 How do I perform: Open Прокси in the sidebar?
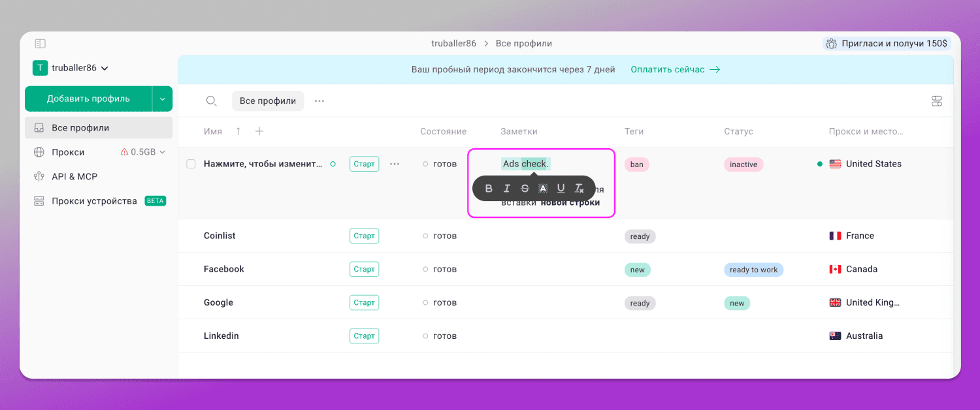[68, 152]
